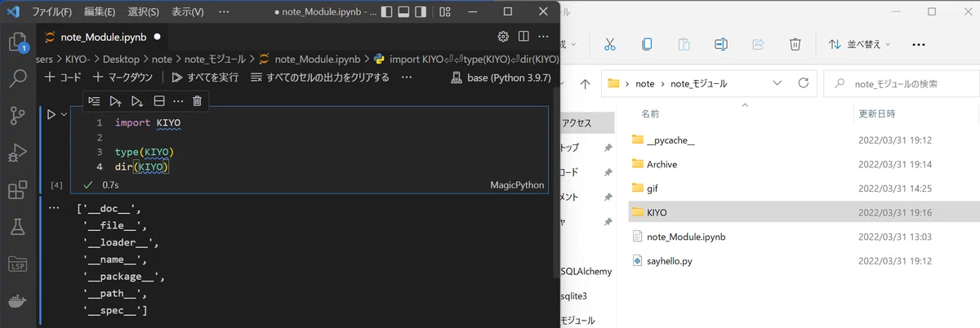Click Copy icon in File Explorer toolbar
980x328 pixels.
tap(647, 44)
